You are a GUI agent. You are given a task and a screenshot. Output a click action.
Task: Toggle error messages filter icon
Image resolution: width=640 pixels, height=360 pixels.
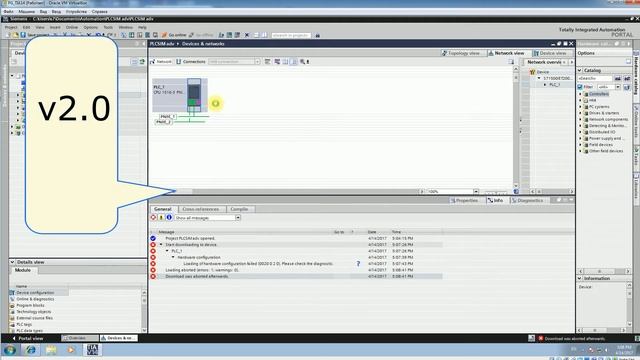(x=153, y=218)
